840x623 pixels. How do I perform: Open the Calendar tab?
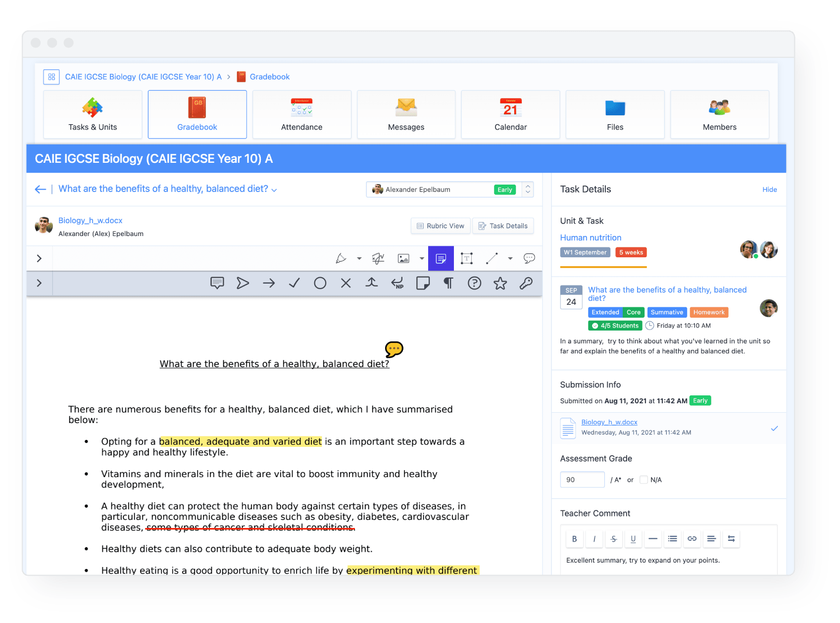[511, 114]
